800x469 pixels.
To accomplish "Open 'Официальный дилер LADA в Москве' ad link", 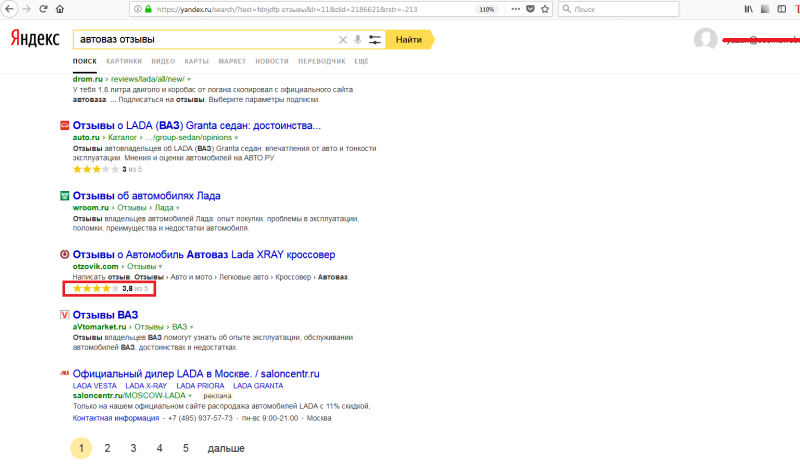I will 196,374.
